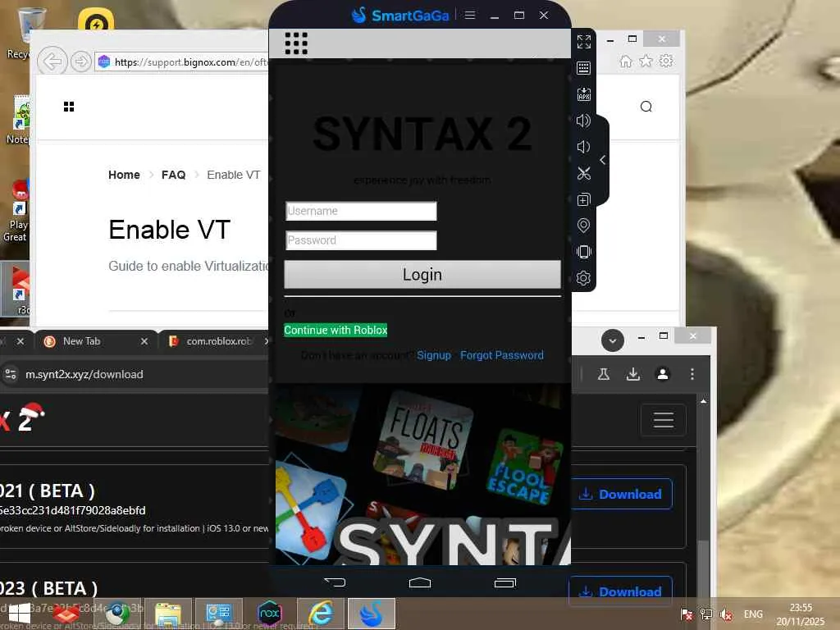
Task: Open the Nox taskbar icon
Action: [x=269, y=613]
